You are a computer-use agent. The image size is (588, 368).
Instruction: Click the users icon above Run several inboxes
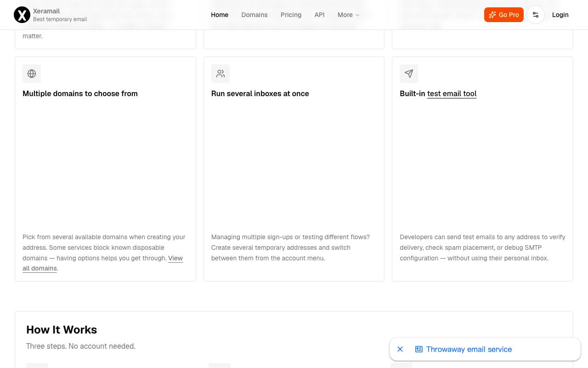point(220,74)
